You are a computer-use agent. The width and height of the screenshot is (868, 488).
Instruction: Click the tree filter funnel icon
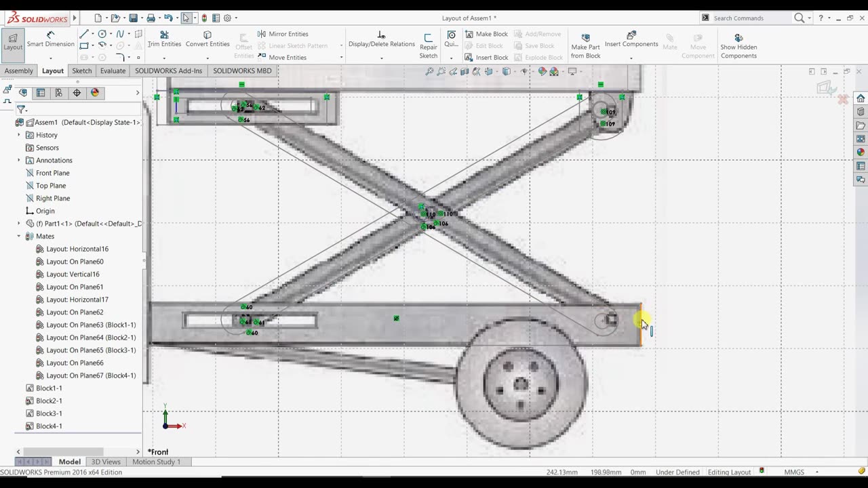point(21,109)
